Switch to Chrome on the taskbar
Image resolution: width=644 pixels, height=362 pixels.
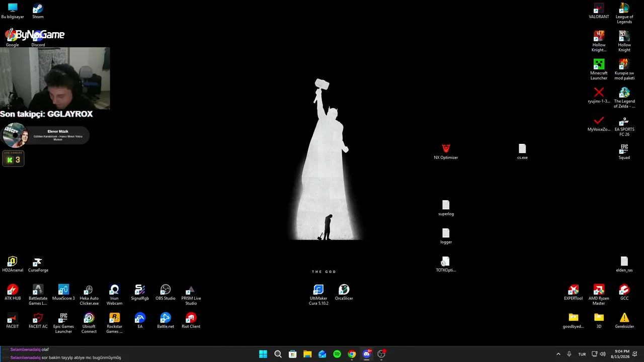[x=352, y=354]
